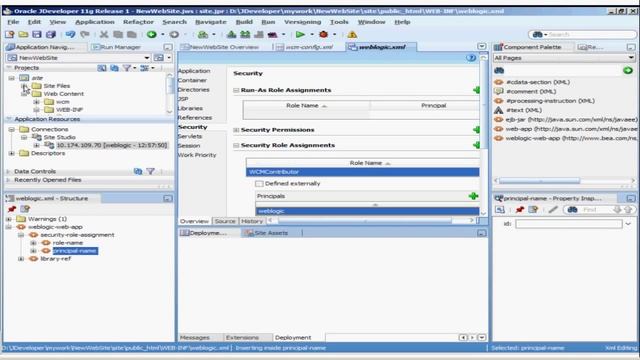Viewport: 640px width, 360px height.
Task: Click the help question mark icon
Action: (x=471, y=58)
